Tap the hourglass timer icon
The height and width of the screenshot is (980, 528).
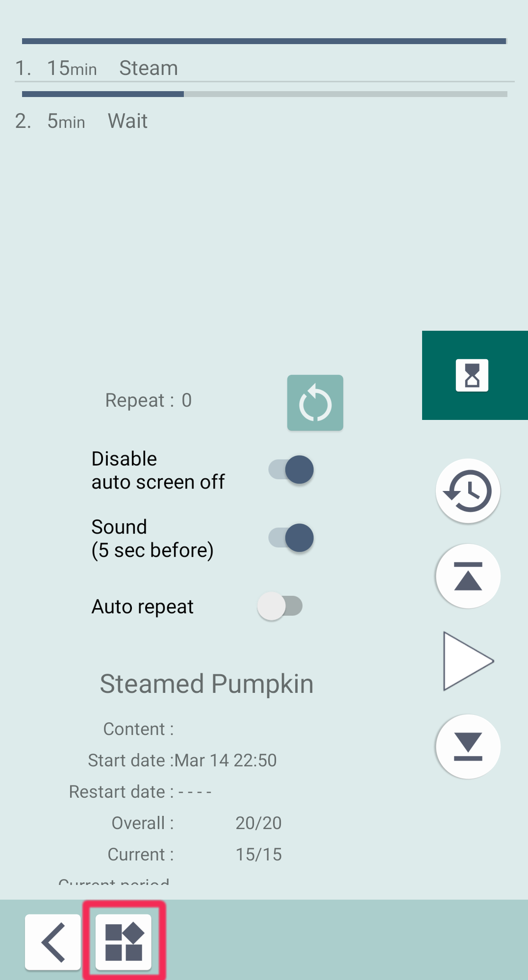(472, 375)
